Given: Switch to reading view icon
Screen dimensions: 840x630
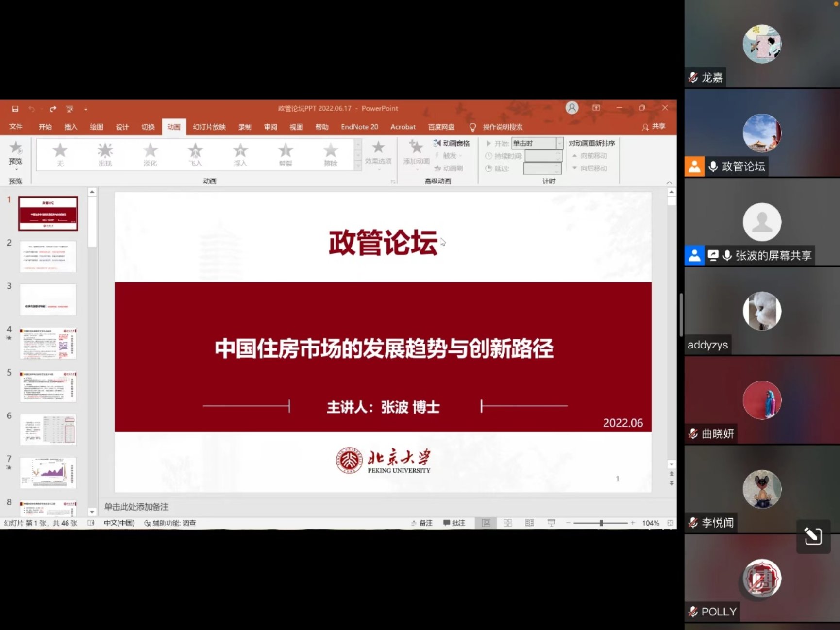Looking at the screenshot, I should pos(530,523).
